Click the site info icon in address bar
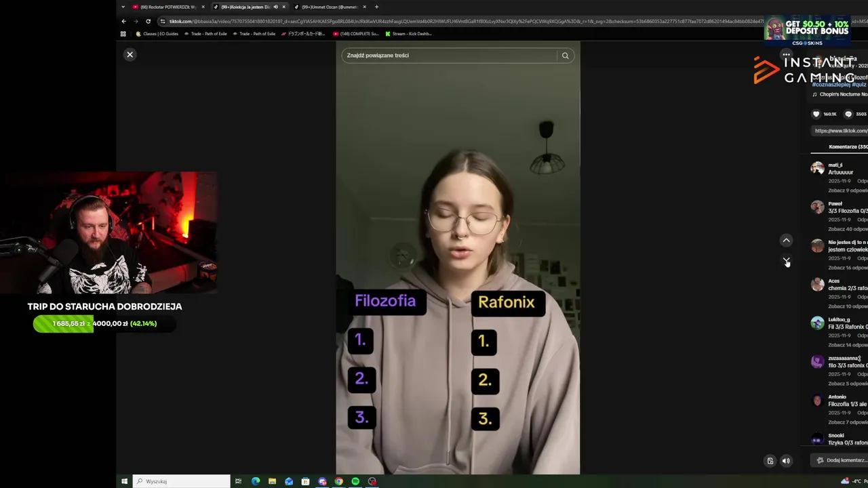This screenshot has width=868, height=488. (163, 21)
